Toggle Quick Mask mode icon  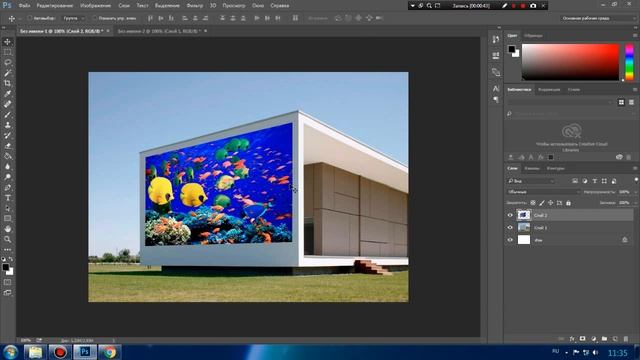click(x=7, y=282)
